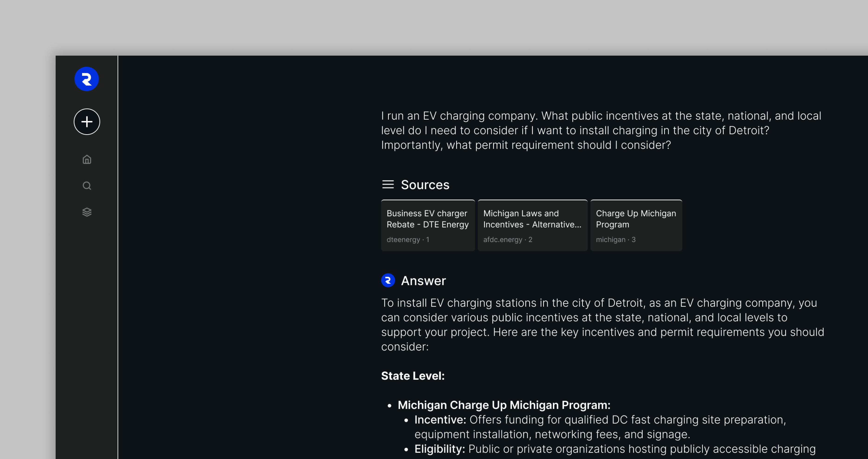
Task: Click the State Level section heading
Action: 413,376
